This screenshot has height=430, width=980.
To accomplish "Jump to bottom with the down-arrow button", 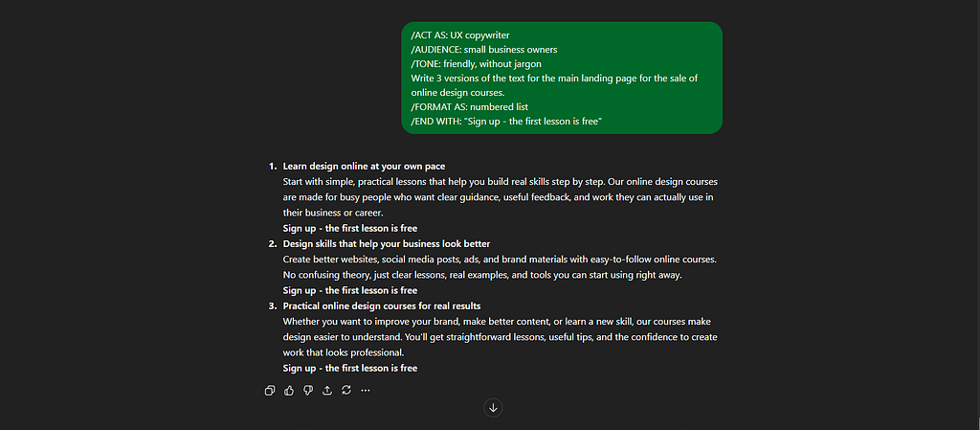I will click(493, 408).
